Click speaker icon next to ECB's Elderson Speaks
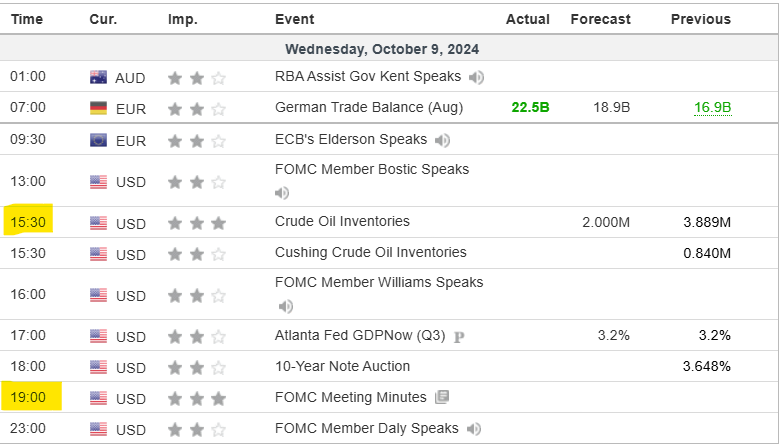Viewport: 780px width, 446px height. coord(442,140)
